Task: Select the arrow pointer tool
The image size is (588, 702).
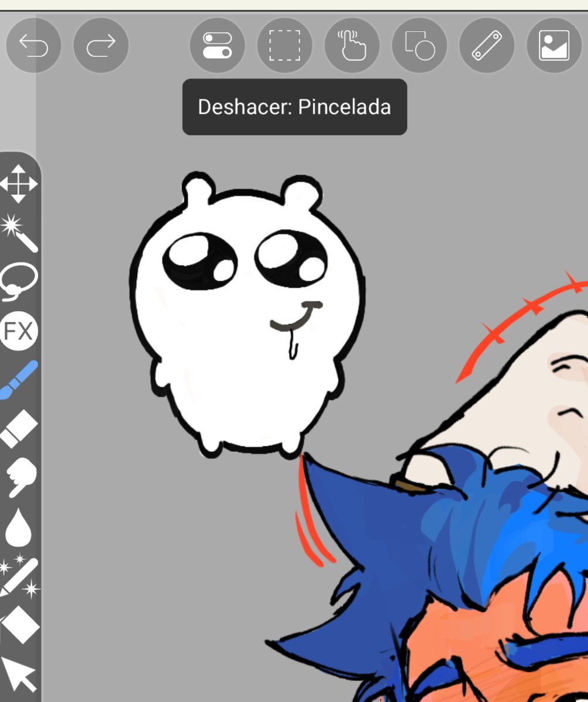Action: [x=19, y=674]
